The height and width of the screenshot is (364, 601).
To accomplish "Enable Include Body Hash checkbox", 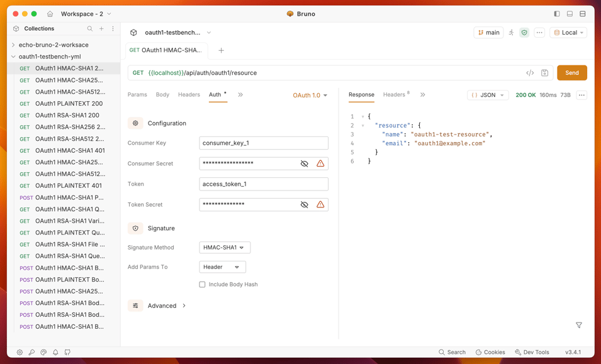I will coord(202,284).
